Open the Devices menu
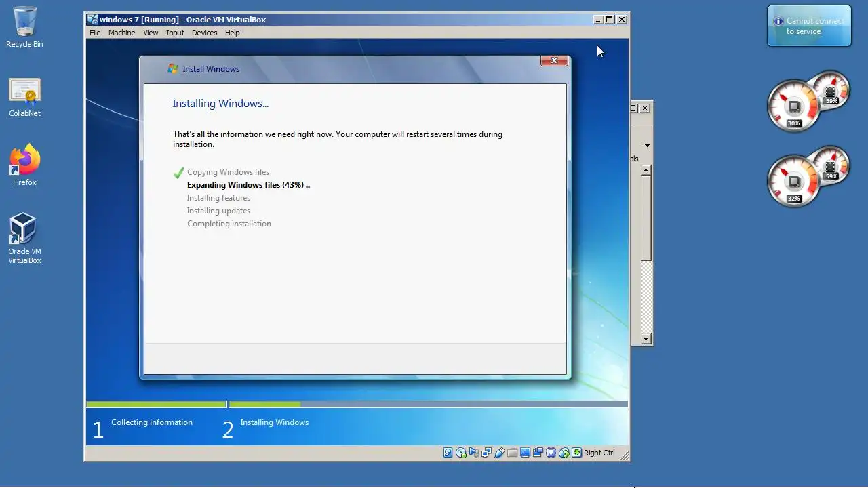Image resolution: width=868 pixels, height=488 pixels. 204,33
